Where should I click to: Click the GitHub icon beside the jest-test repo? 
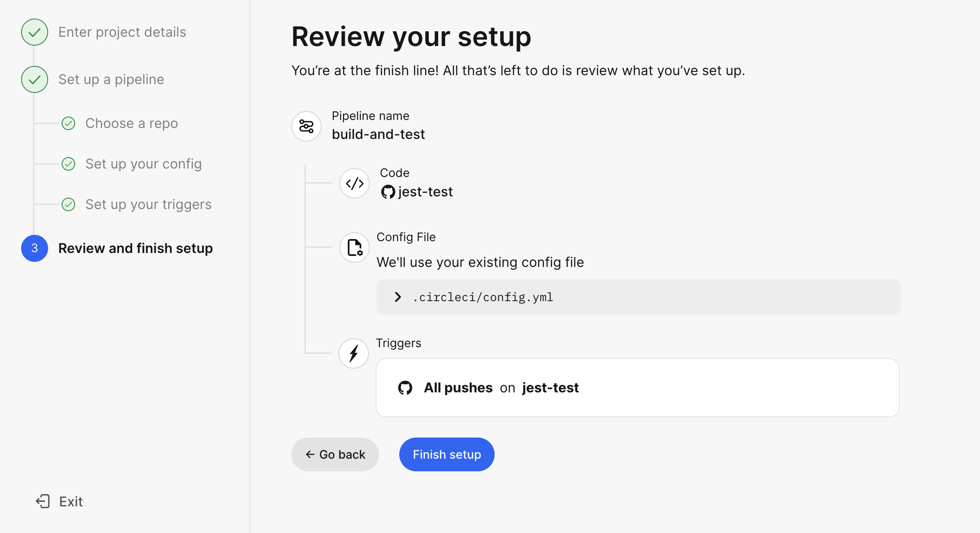click(x=388, y=192)
